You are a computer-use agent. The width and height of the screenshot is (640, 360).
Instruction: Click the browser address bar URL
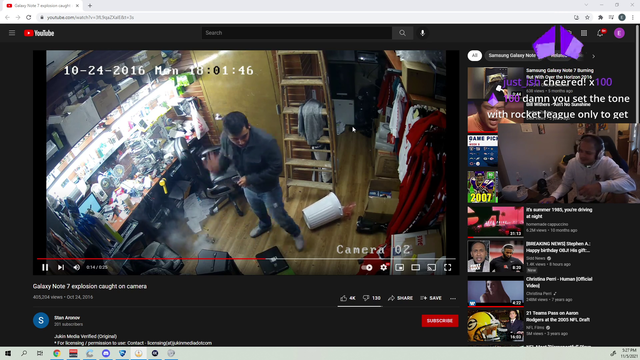pos(90,18)
